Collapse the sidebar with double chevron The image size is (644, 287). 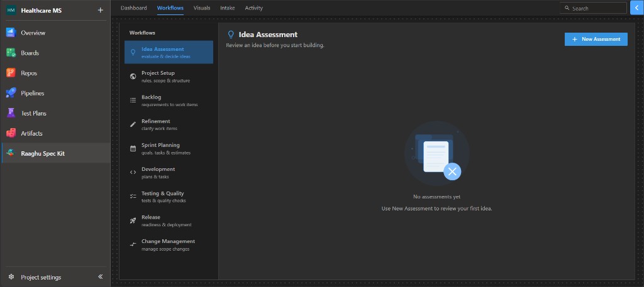coord(101,277)
